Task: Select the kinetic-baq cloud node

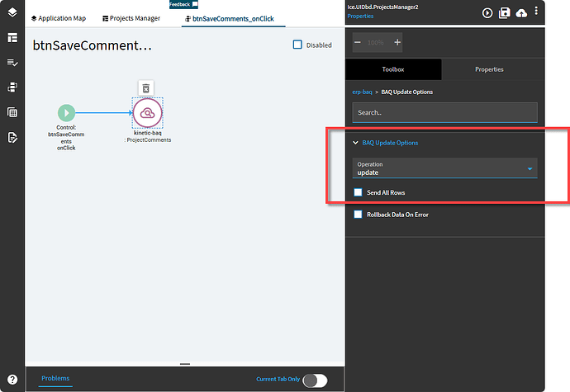Action: (148, 113)
